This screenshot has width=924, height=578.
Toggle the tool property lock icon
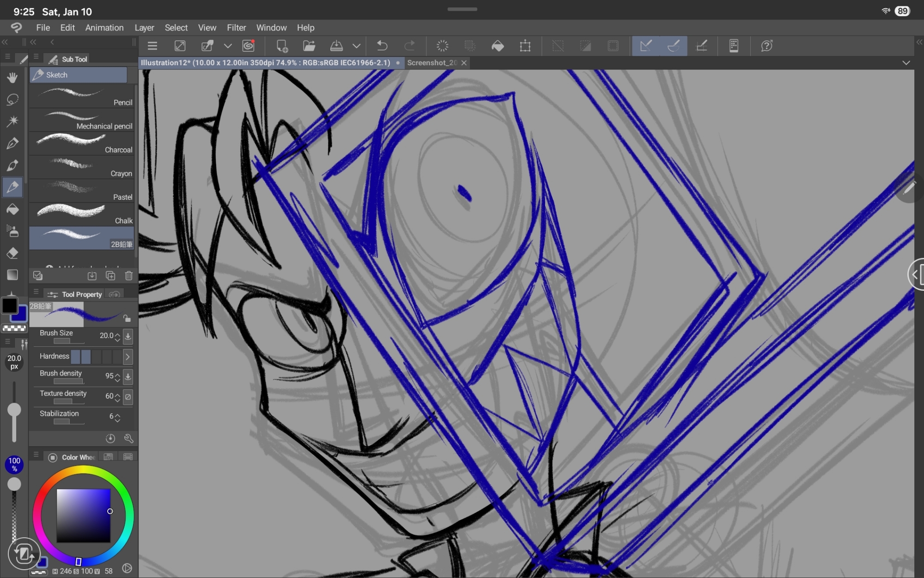127,318
